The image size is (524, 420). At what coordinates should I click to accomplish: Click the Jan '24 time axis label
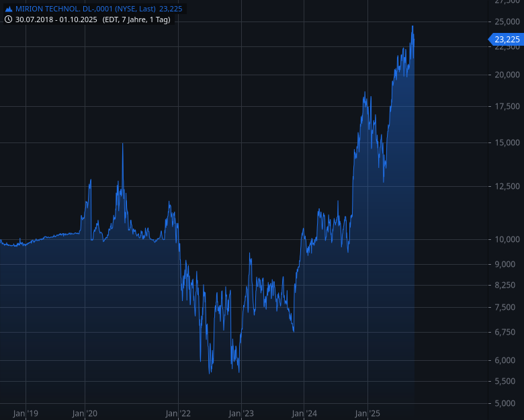pyautogui.click(x=304, y=413)
